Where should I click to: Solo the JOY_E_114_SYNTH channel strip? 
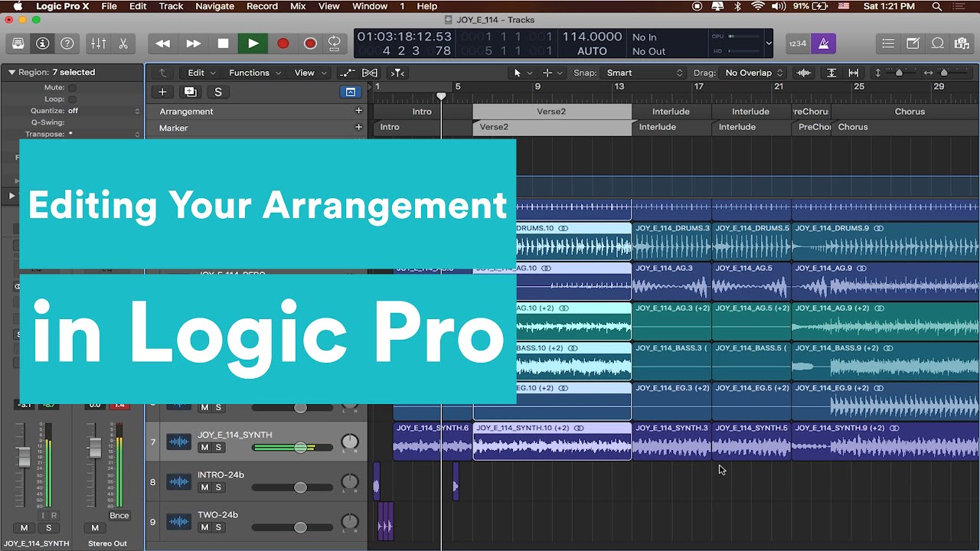pyautogui.click(x=49, y=528)
